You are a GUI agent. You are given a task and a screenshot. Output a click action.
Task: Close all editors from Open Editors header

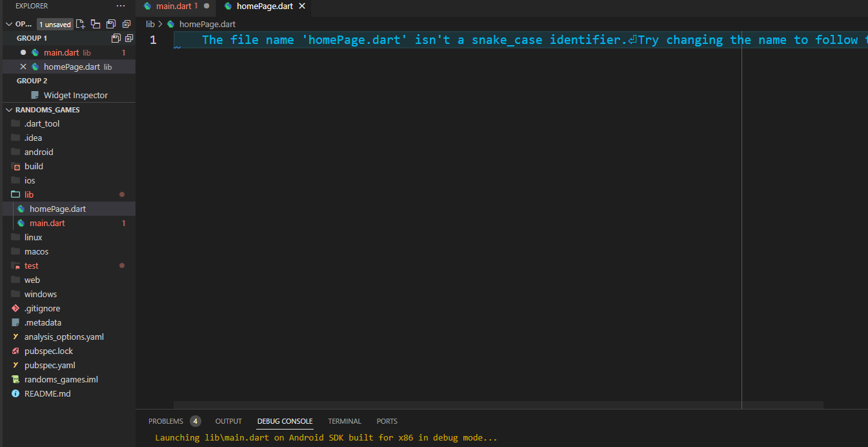pos(126,24)
